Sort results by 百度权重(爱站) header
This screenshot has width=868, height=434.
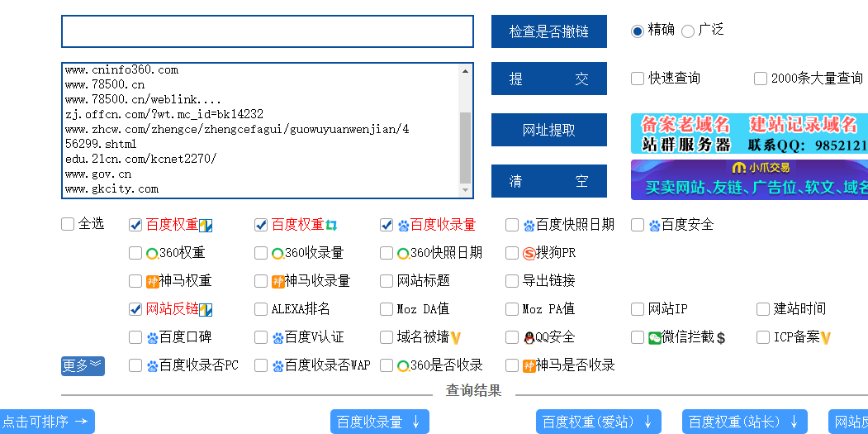pos(599,422)
